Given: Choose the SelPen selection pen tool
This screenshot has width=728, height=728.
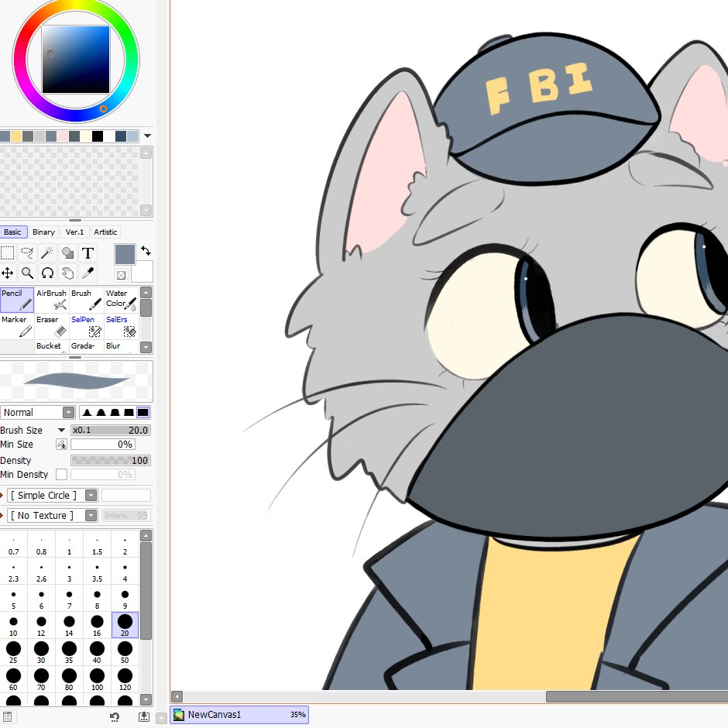Looking at the screenshot, I should 86,326.
